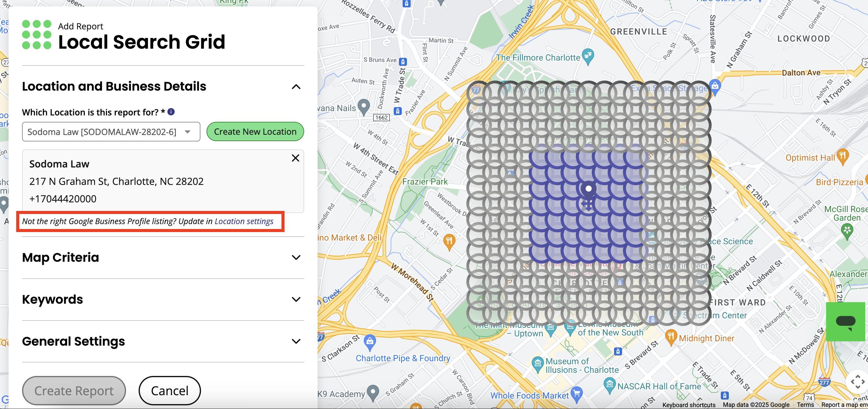Open Keyboard shortcuts on the map
Image resolution: width=868 pixels, height=409 pixels.
688,405
